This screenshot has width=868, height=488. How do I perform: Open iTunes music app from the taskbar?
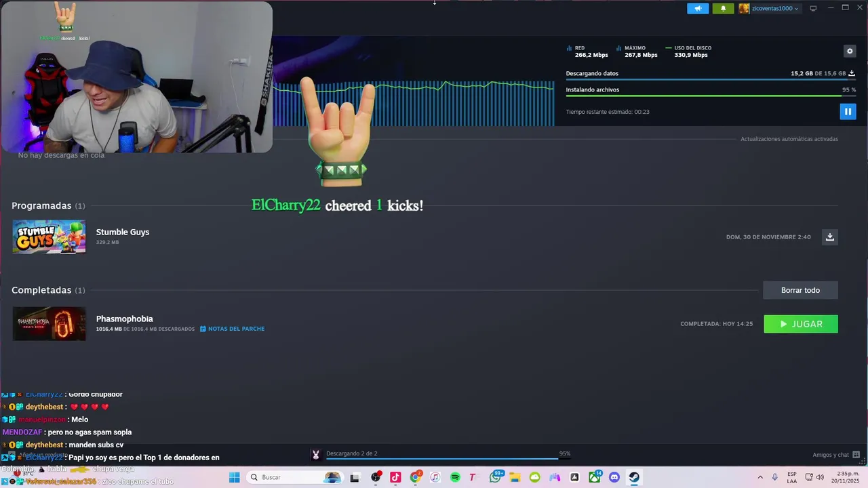435,477
